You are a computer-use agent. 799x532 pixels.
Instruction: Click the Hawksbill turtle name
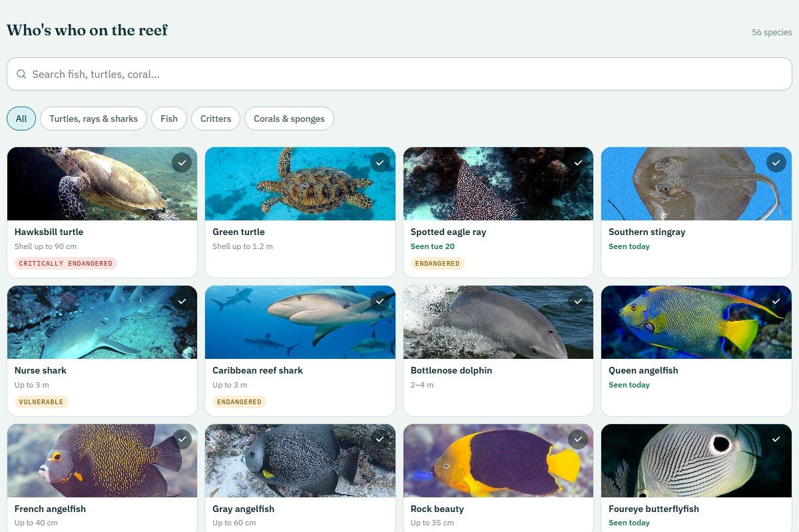[49, 232]
